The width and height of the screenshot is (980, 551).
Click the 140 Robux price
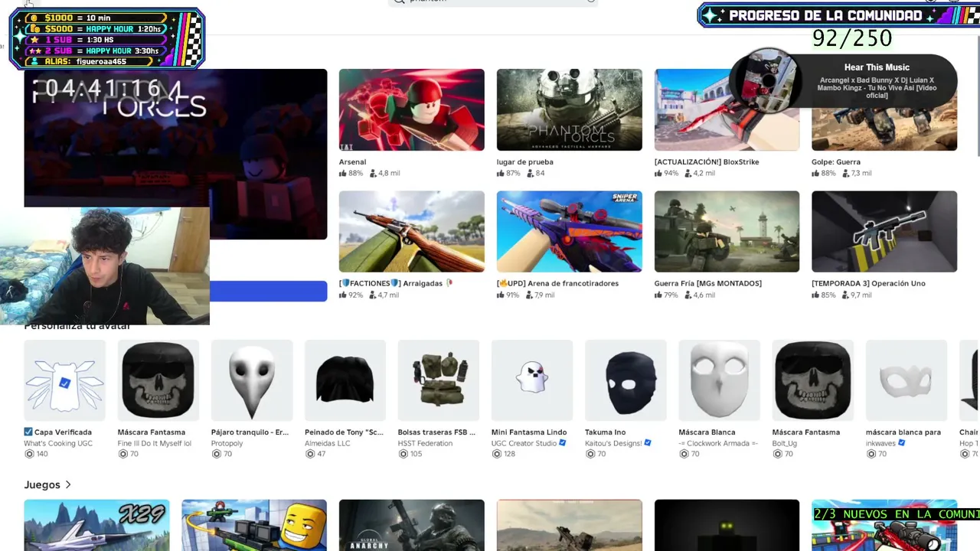[x=42, y=454]
